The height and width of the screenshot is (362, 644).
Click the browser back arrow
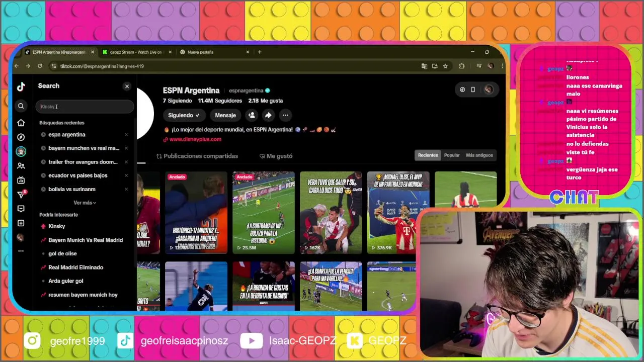(17, 66)
